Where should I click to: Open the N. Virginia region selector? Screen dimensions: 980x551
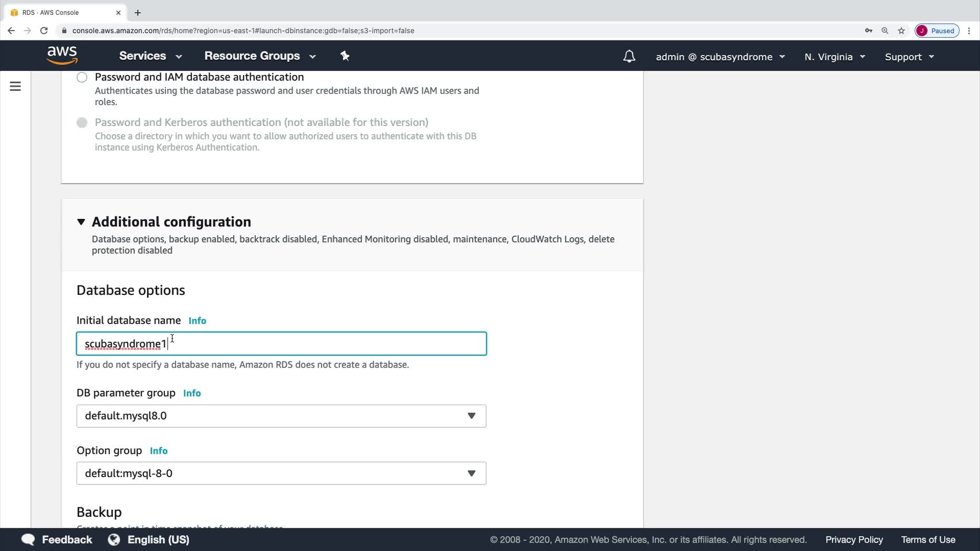[834, 57]
